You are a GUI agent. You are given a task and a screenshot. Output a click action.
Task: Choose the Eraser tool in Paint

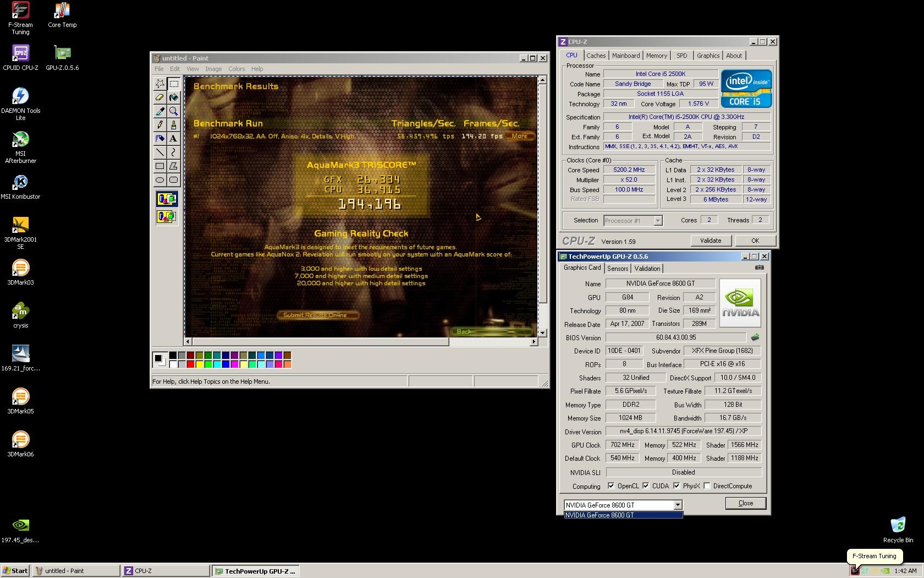(159, 97)
